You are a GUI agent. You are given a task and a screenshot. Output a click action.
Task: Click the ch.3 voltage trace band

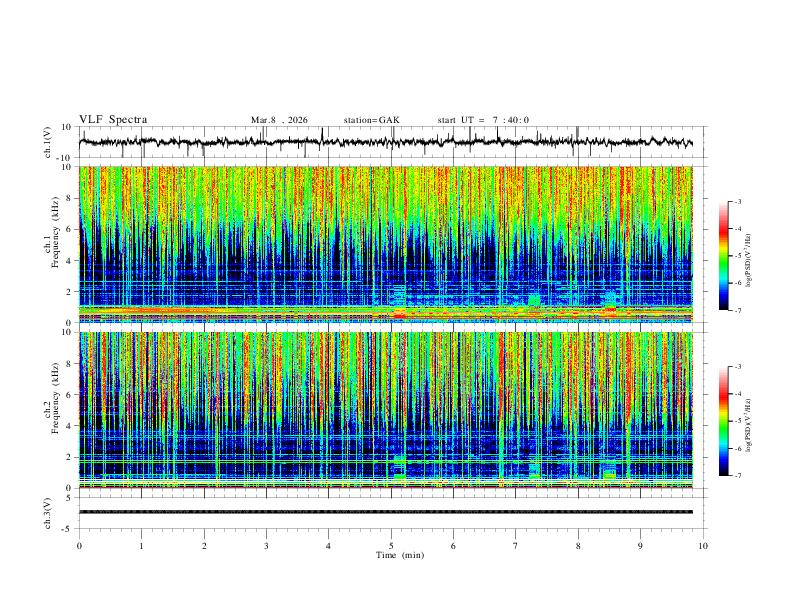click(x=386, y=512)
